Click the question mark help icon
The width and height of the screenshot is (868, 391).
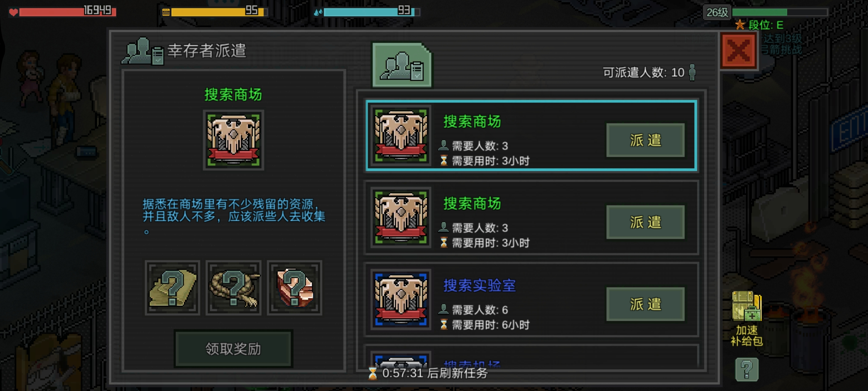746,369
